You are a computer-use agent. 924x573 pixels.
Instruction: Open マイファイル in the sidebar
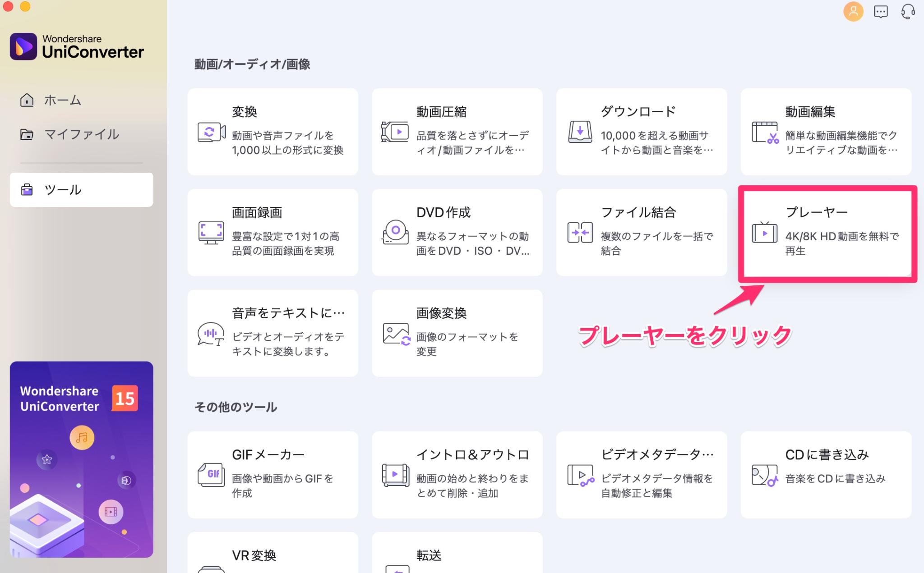coord(81,134)
